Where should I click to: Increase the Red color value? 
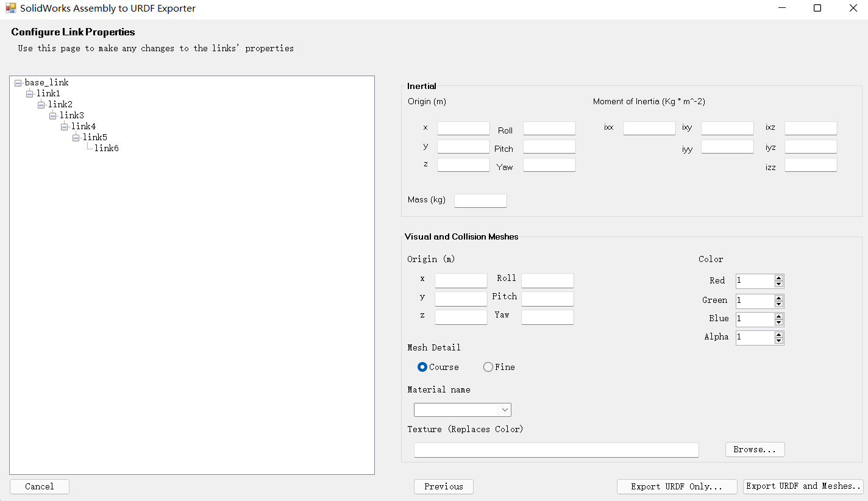click(x=779, y=278)
